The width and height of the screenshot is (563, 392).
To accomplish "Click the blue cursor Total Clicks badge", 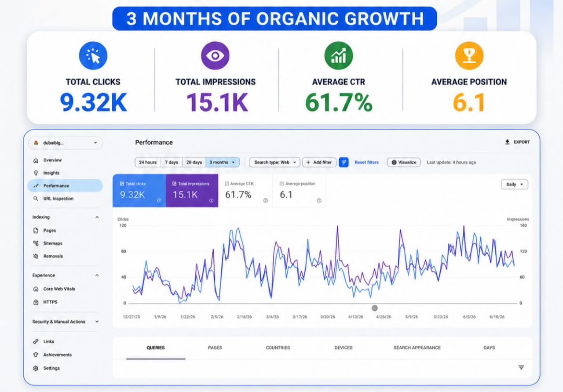I will (93, 56).
